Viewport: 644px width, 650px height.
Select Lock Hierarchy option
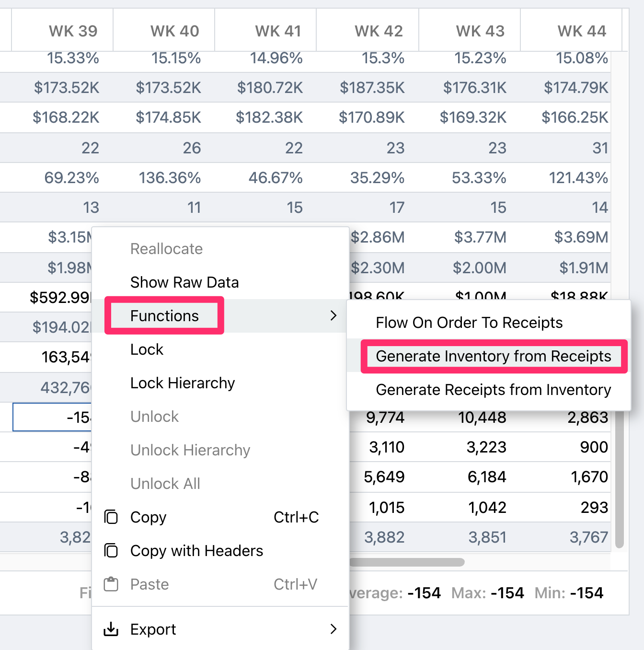click(183, 383)
